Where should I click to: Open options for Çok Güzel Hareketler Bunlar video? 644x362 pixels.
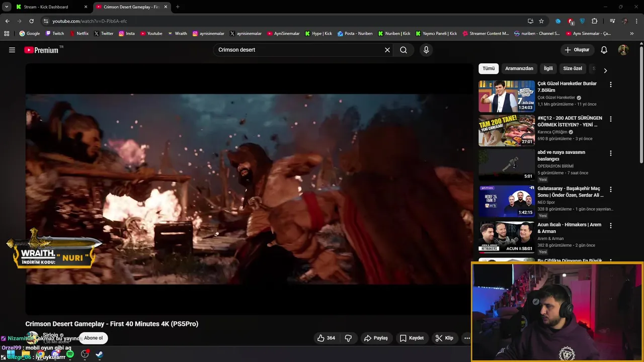pyautogui.click(x=611, y=84)
